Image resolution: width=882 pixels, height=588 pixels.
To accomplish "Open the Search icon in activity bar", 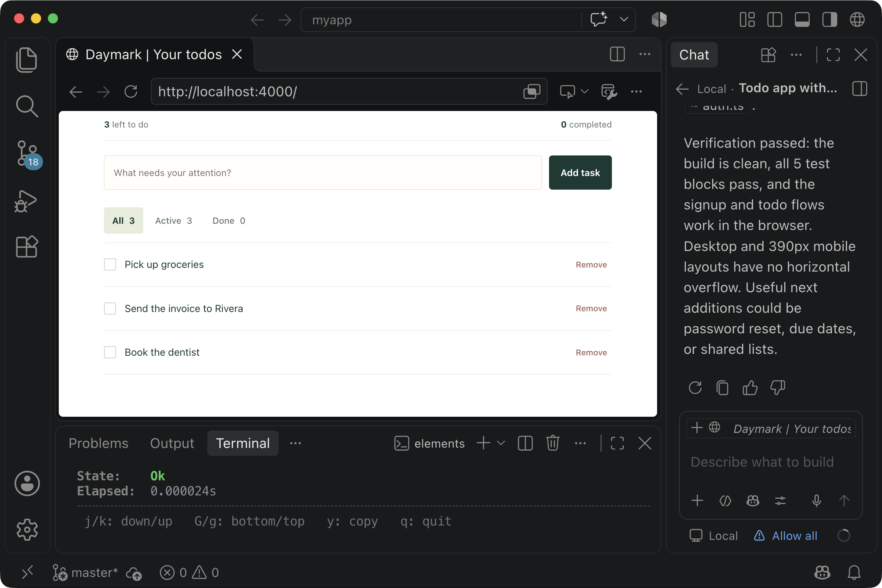I will [x=26, y=106].
